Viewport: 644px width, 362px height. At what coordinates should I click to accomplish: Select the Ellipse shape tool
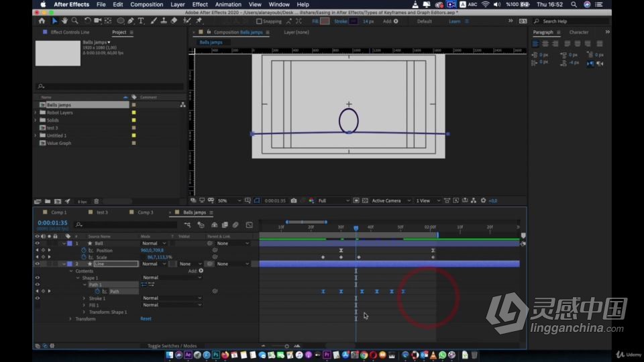point(120,21)
